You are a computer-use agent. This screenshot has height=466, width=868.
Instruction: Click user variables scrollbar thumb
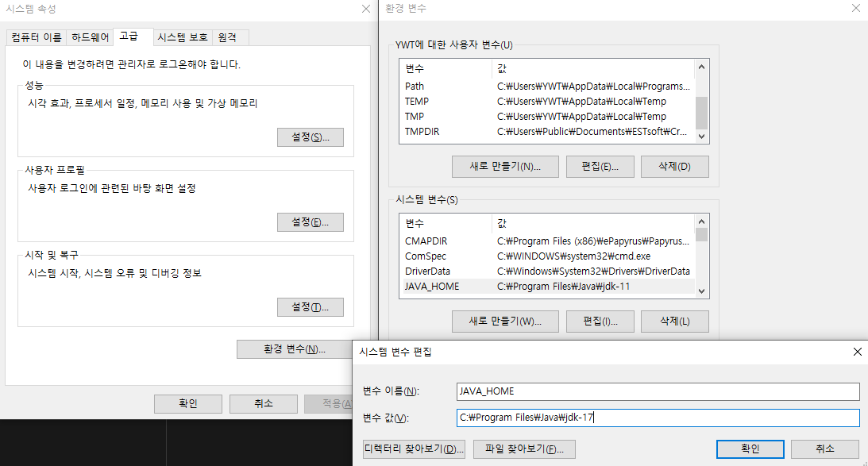tap(701, 113)
